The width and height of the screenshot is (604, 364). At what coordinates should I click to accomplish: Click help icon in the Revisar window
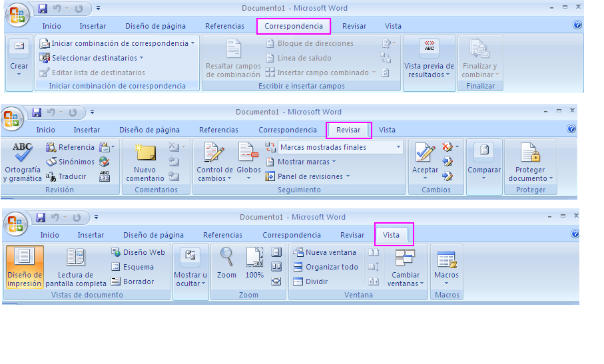(571, 128)
